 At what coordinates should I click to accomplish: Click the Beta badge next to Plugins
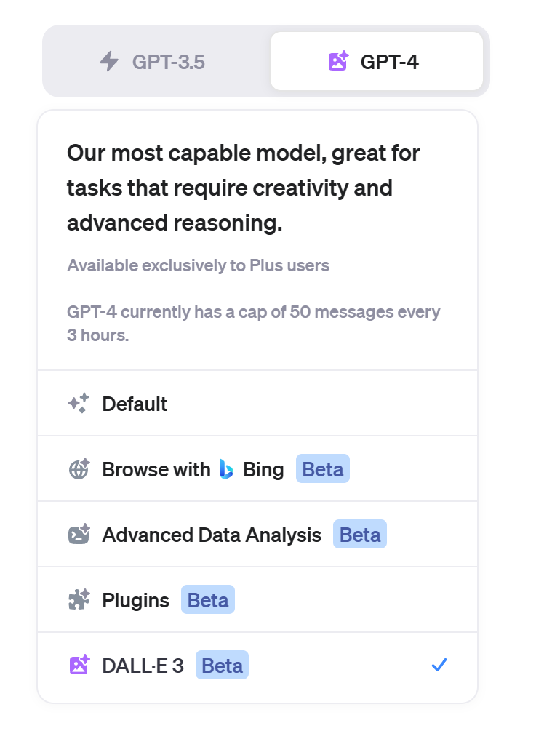(208, 600)
